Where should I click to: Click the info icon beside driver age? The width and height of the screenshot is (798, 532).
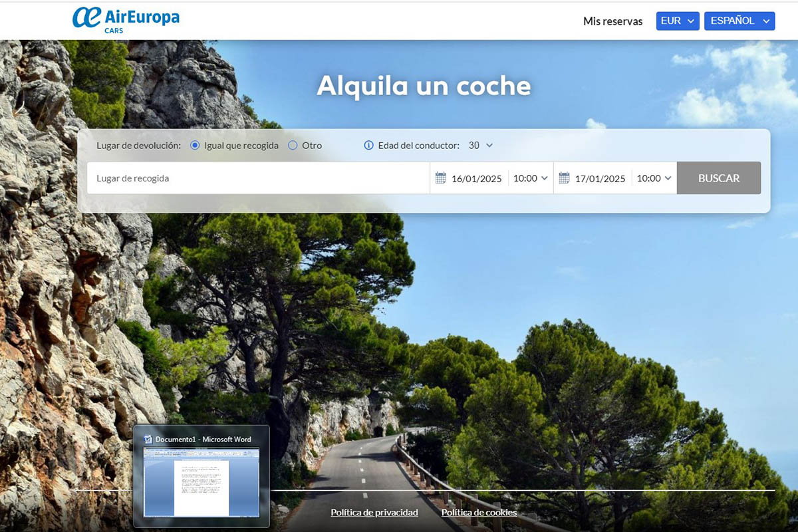[368, 145]
